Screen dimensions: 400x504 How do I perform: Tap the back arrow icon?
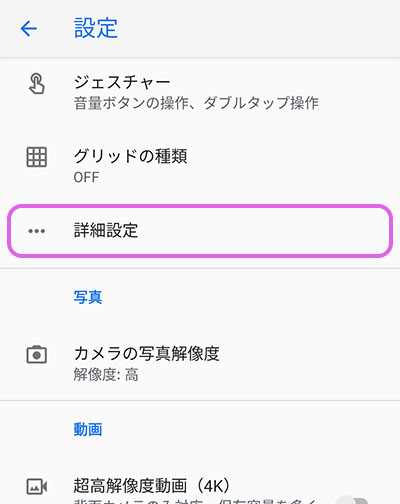pos(29,28)
